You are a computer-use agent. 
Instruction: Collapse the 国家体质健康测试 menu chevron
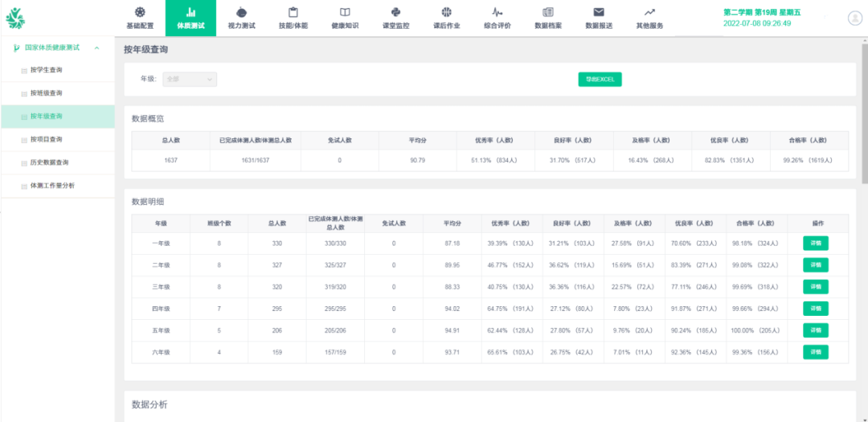97,48
